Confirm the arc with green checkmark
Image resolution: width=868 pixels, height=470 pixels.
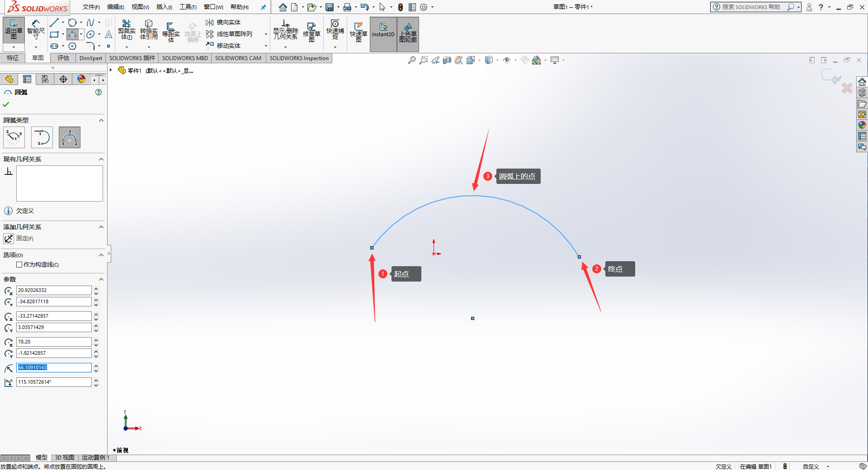tap(6, 104)
